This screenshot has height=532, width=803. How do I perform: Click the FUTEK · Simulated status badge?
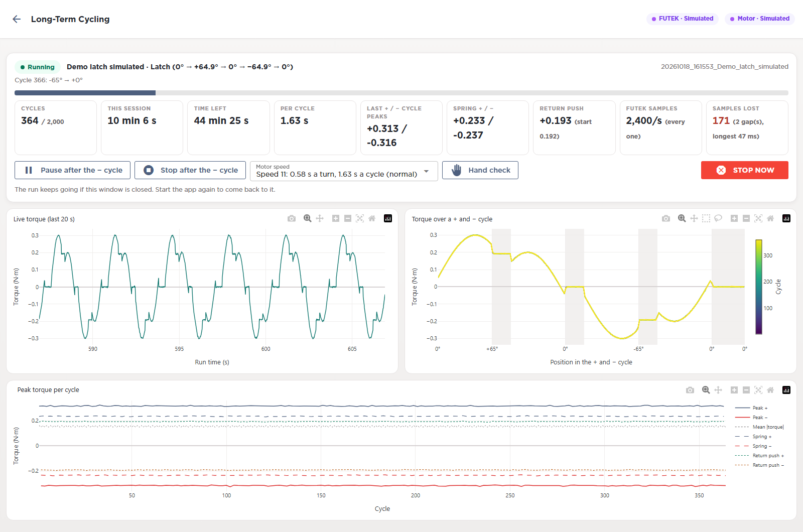click(683, 19)
